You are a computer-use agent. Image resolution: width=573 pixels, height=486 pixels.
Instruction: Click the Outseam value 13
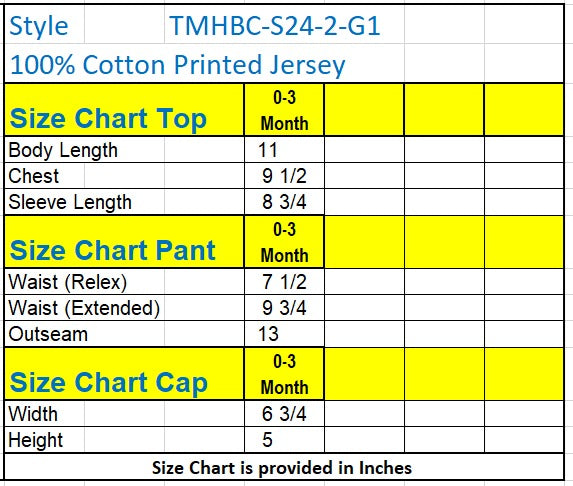(x=284, y=334)
